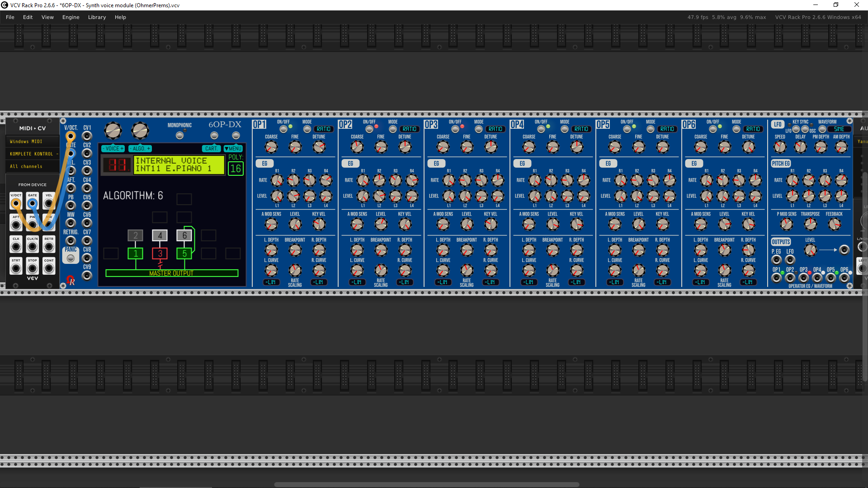
Task: Click the MIDI-CV VEL output jack
Action: tap(49, 203)
